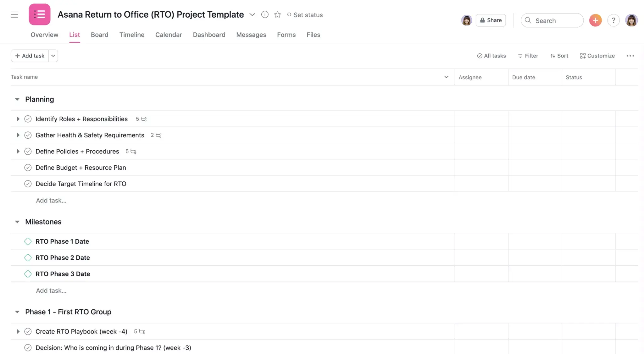Click the info icon next to project title

click(264, 14)
